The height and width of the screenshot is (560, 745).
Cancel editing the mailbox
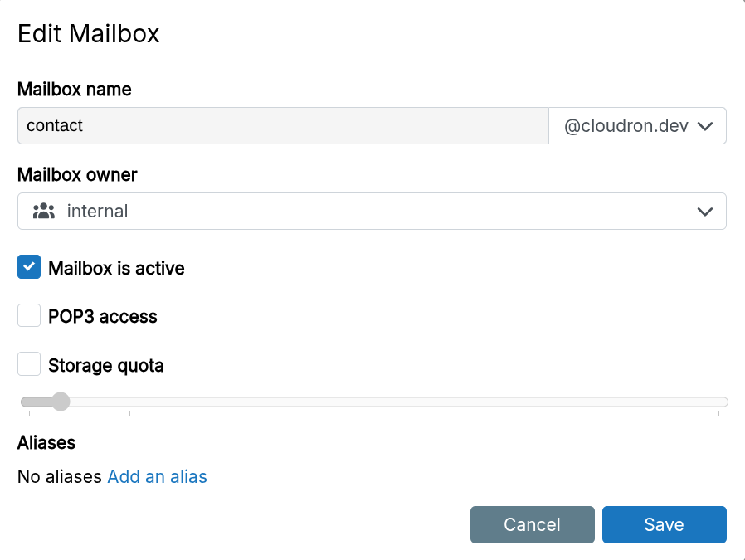point(532,524)
